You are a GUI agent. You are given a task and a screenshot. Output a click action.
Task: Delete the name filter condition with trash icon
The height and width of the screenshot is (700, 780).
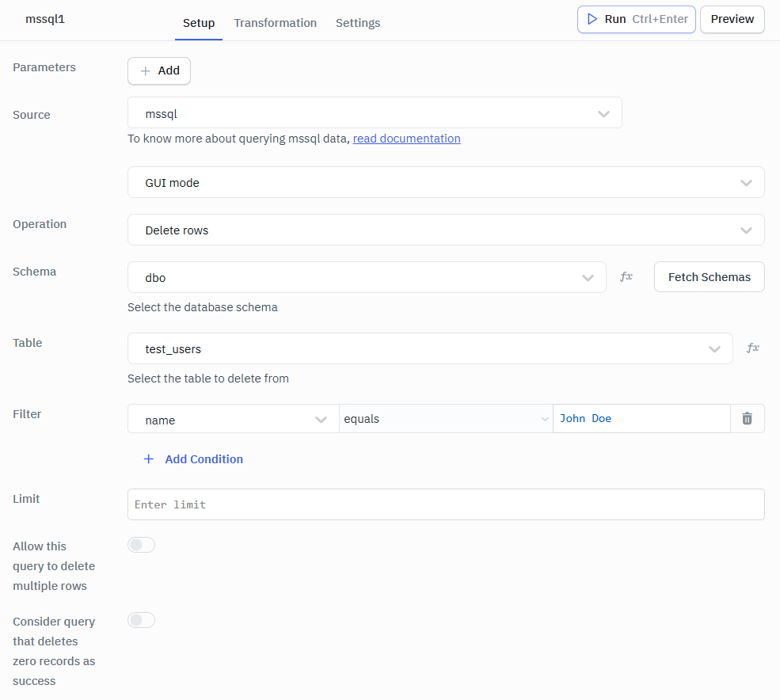click(748, 418)
